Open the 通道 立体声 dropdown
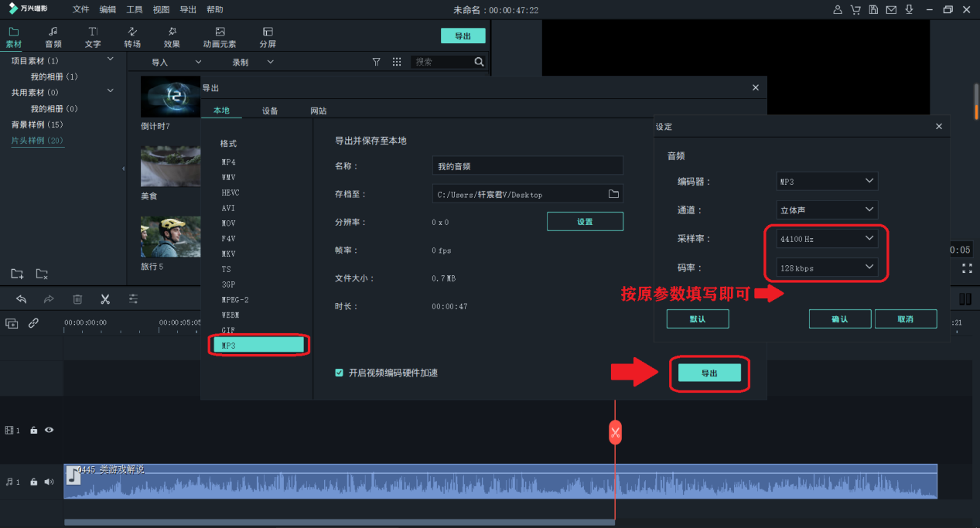 pyautogui.click(x=826, y=209)
